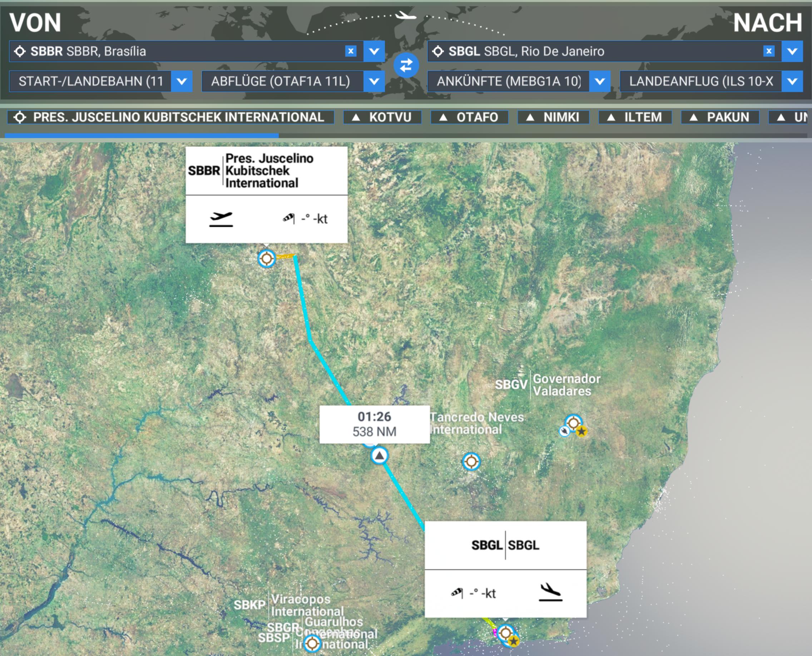The width and height of the screenshot is (812, 656).
Task: Expand the departure airport dropdown arrow
Action: (374, 51)
